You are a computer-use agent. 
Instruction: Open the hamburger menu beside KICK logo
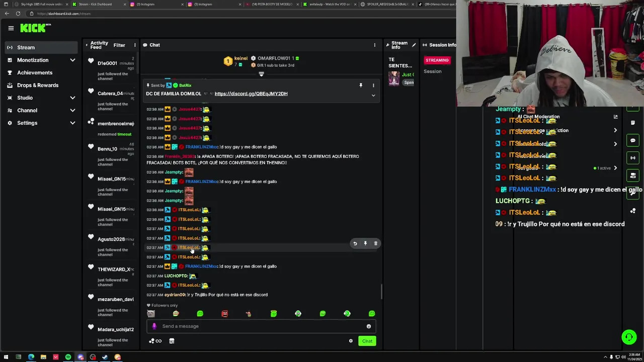tap(11, 28)
